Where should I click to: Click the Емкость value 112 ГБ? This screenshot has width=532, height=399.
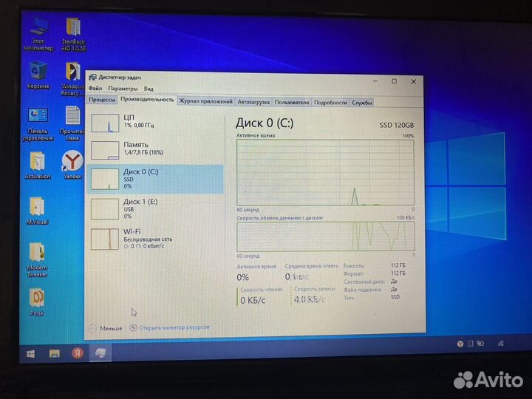point(398,265)
